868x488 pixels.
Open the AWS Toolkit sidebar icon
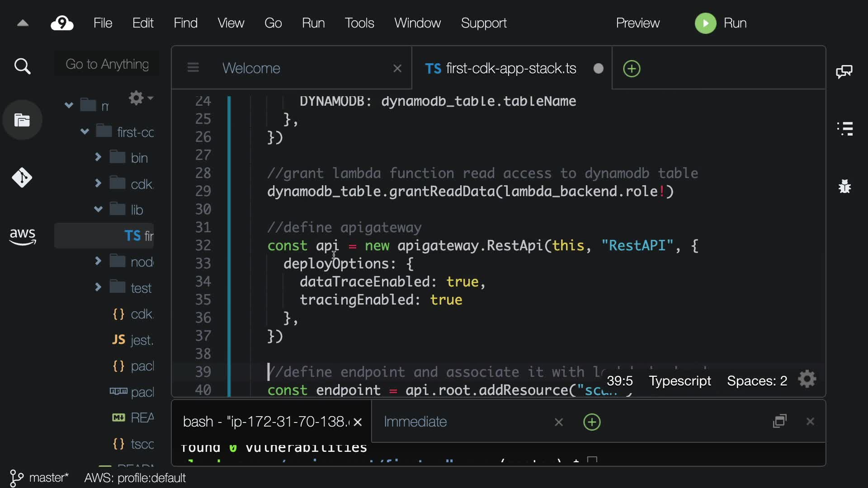(x=22, y=236)
